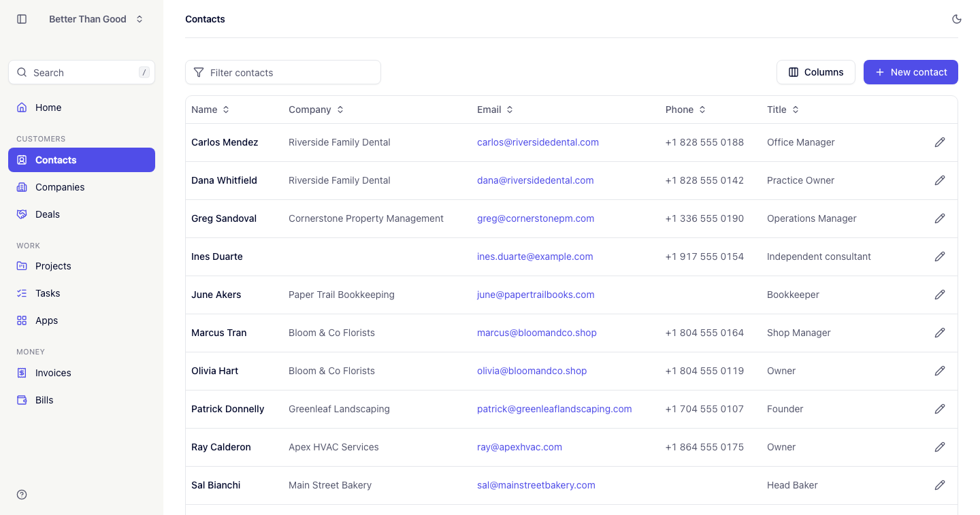The width and height of the screenshot is (980, 515).
Task: Edit Carlos Mendez with pencil icon
Action: tap(940, 142)
